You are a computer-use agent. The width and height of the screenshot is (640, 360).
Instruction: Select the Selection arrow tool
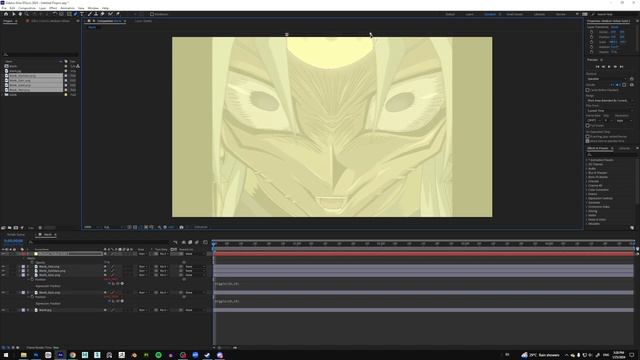(x=13, y=14)
